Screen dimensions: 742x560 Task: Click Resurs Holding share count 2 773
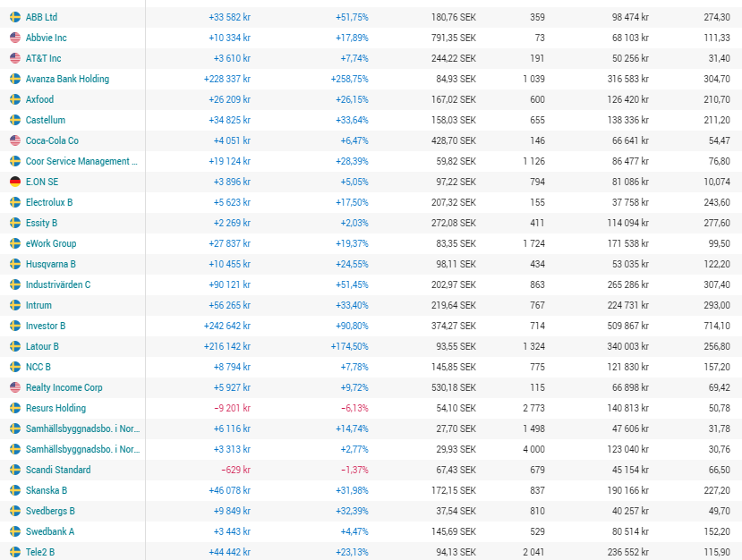pyautogui.click(x=533, y=408)
